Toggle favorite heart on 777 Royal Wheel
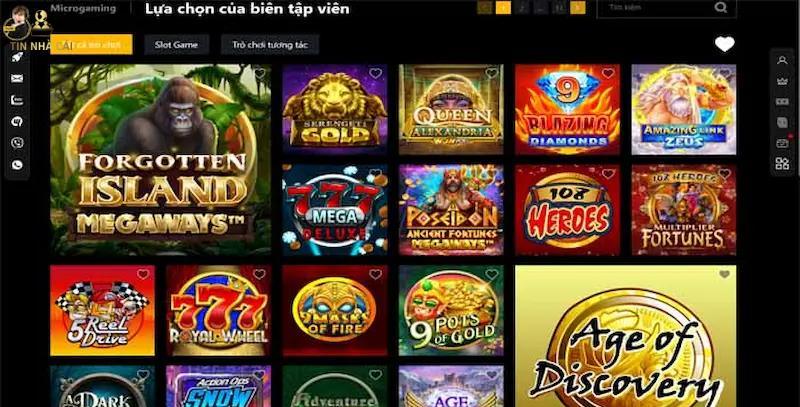This screenshot has height=407, width=800. [259, 274]
